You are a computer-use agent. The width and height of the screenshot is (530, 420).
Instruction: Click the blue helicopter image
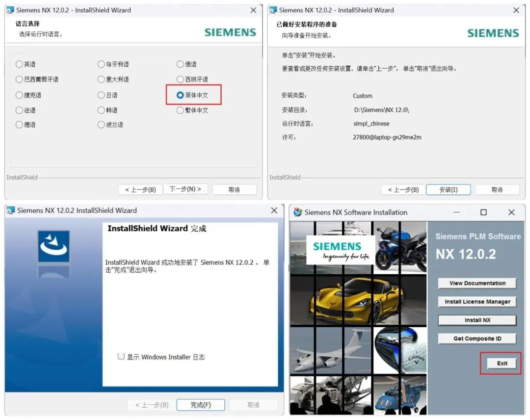[x=400, y=395]
